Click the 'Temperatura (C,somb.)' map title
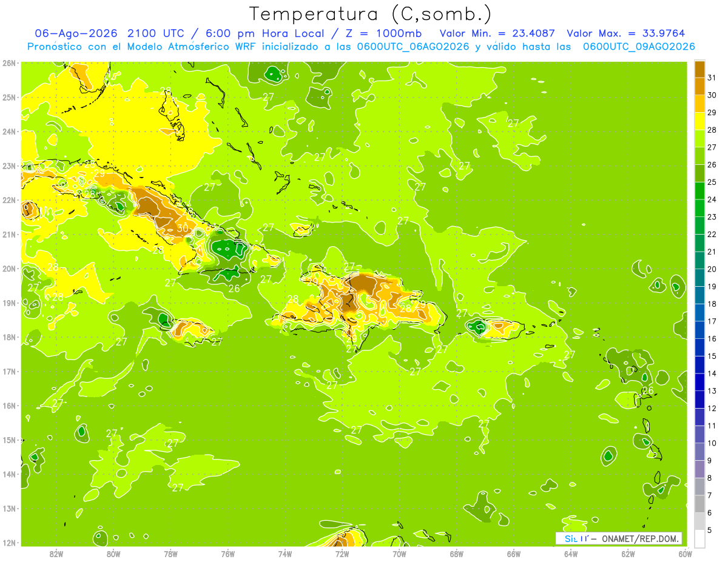Viewport: 728px width, 562px height. pyautogui.click(x=370, y=13)
